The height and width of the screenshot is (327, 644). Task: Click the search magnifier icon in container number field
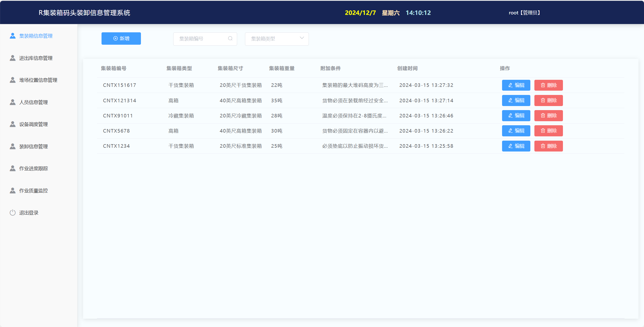[230, 38]
